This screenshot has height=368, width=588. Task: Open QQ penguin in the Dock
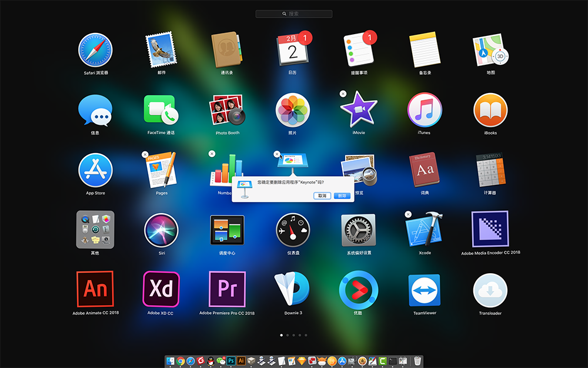click(211, 361)
